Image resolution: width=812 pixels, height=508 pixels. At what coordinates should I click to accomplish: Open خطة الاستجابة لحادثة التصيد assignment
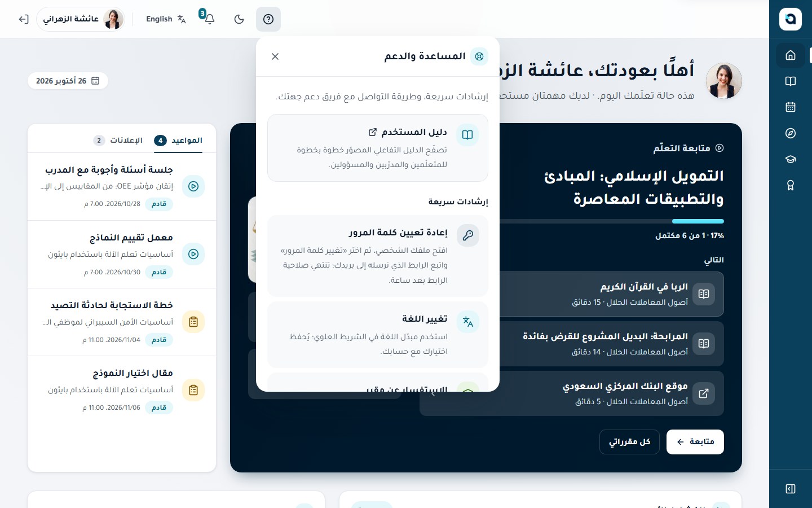coord(122,322)
